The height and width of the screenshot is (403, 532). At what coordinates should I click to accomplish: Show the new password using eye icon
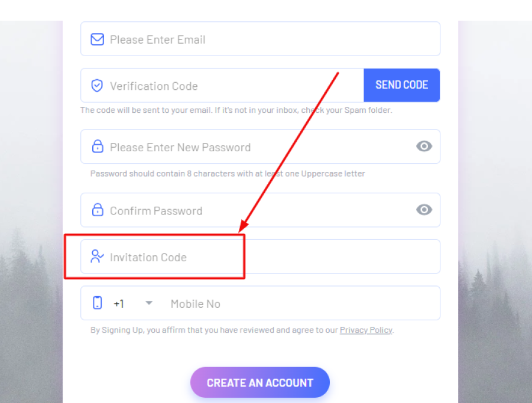pyautogui.click(x=424, y=147)
